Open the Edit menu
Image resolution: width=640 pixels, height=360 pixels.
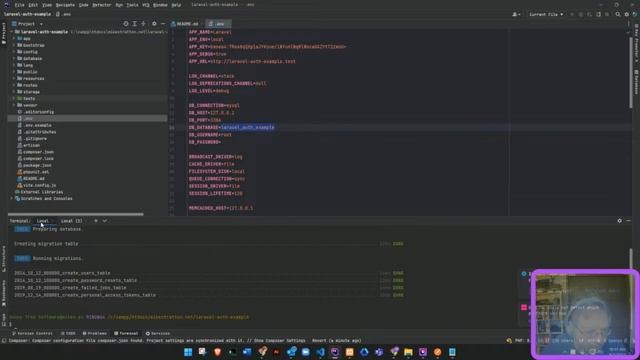33,5
